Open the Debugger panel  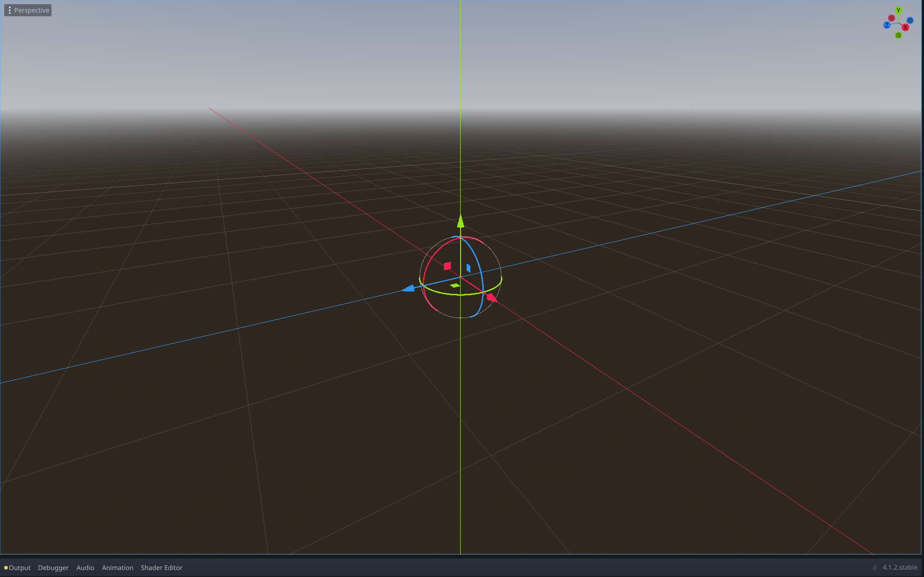pyautogui.click(x=53, y=567)
